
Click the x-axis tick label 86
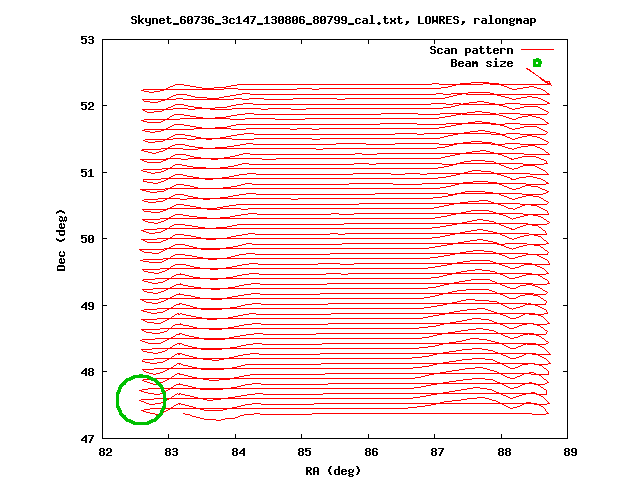[371, 452]
